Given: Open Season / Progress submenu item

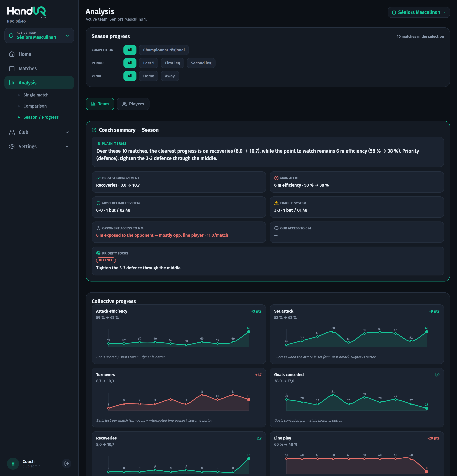Looking at the screenshot, I should (x=41, y=117).
